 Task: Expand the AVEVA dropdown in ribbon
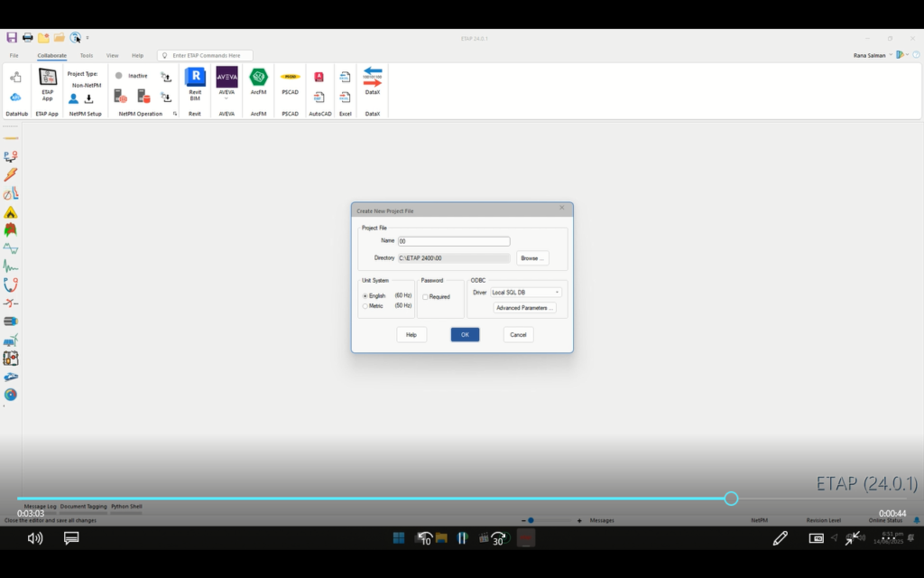click(226, 98)
